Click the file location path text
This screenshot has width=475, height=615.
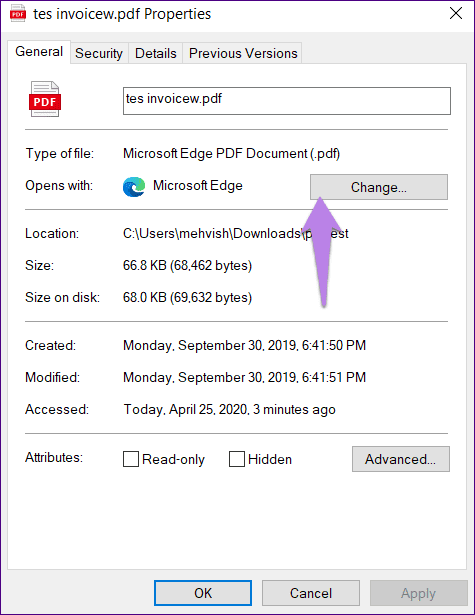(235, 233)
